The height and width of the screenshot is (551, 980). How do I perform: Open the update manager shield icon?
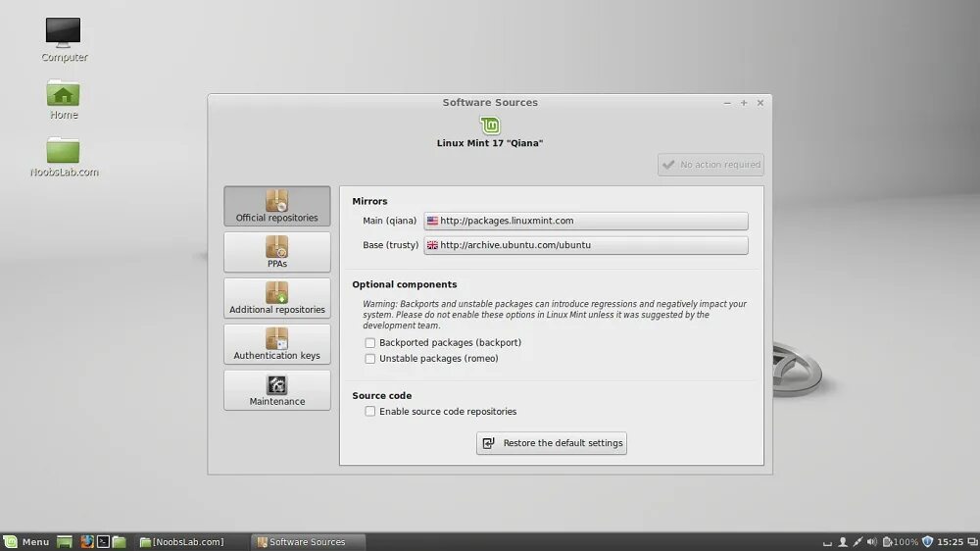[927, 541]
